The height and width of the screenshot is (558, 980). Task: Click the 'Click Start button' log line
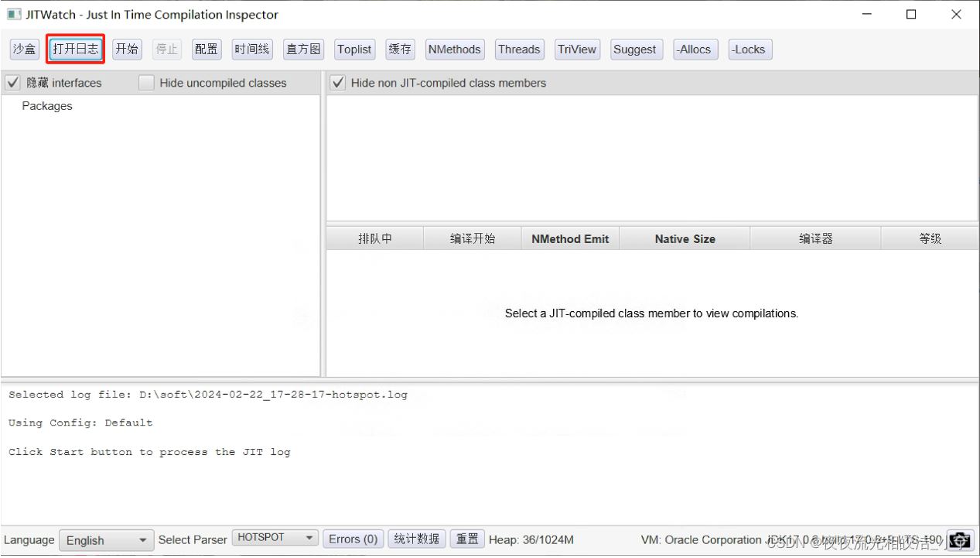click(x=149, y=452)
